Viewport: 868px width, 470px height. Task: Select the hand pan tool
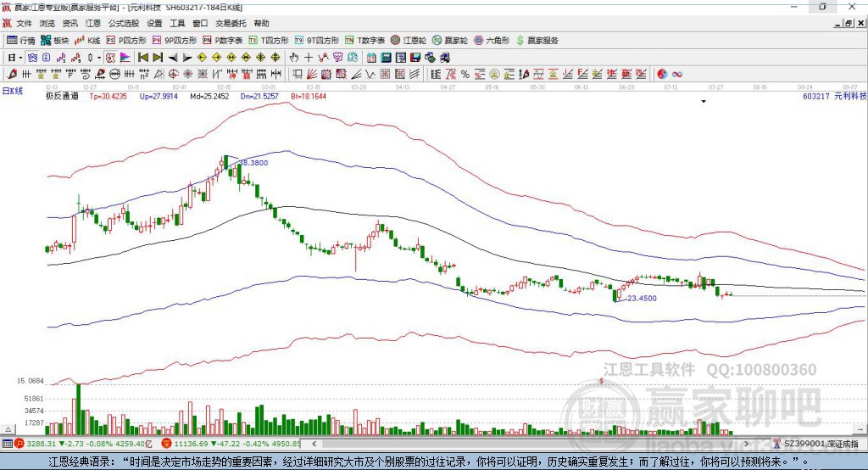294,58
